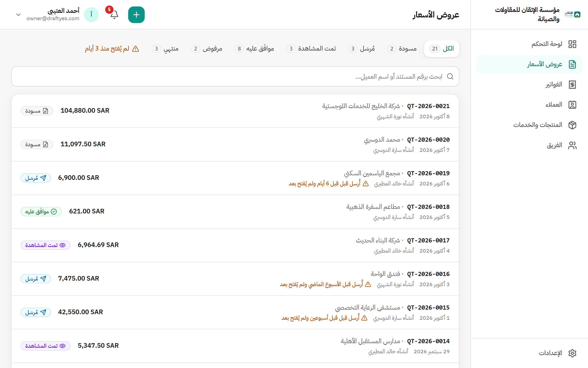Viewport: 588px width, 368px height.
Task: Click the company logo in sidebar
Action: [572, 14]
